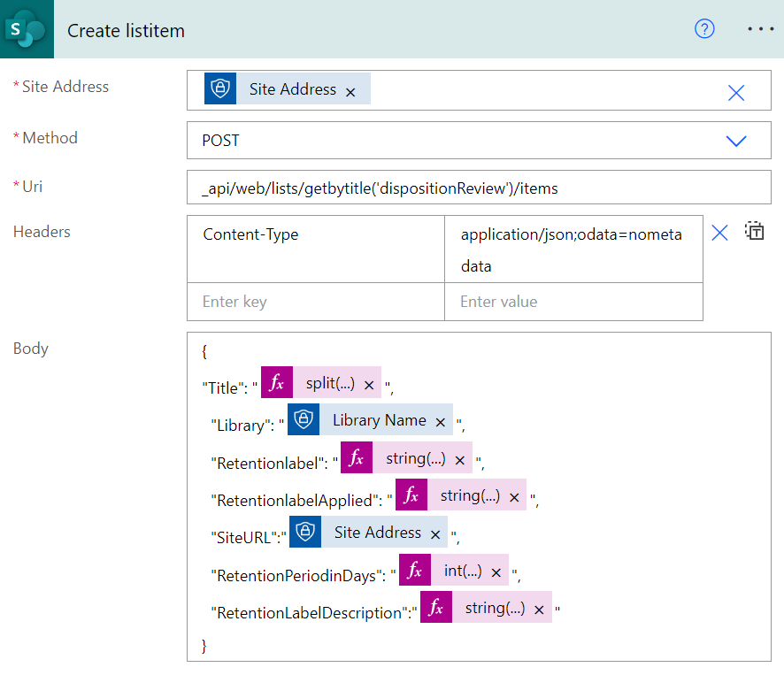Remove the int(...) expression token
Screen dimensions: 784x675
click(x=496, y=572)
